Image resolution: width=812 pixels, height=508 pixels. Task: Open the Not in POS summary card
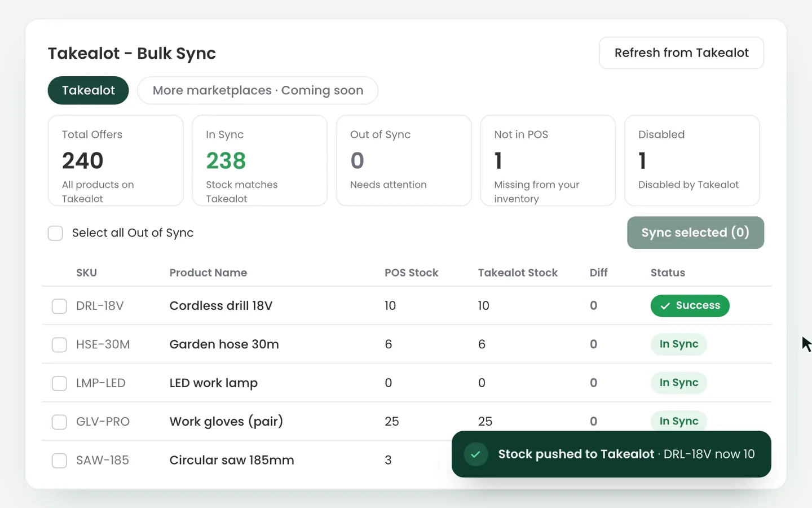[548, 161]
